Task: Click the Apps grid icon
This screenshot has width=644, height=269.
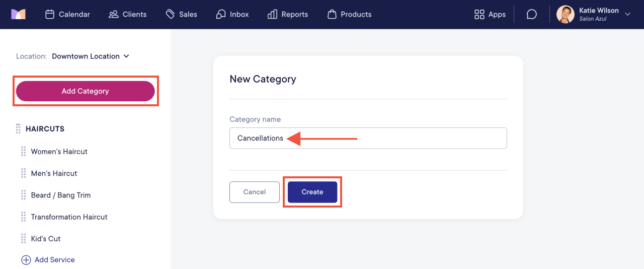Action: pos(479,14)
